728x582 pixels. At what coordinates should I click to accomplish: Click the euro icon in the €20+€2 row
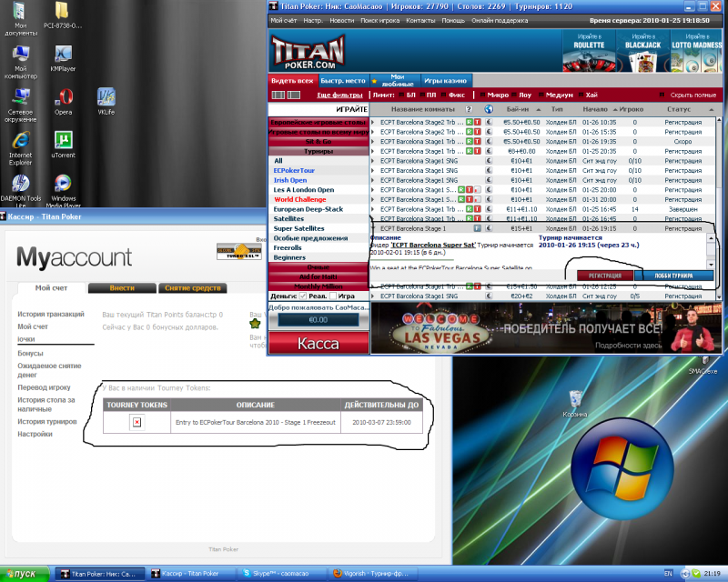[x=489, y=296]
